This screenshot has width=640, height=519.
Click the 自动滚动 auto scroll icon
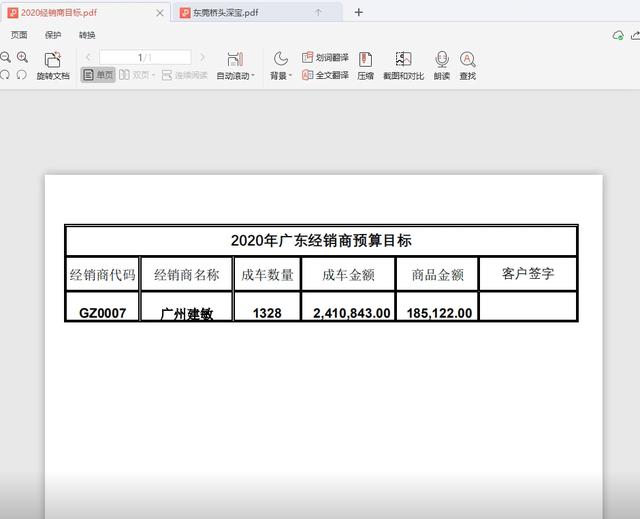pos(235,60)
